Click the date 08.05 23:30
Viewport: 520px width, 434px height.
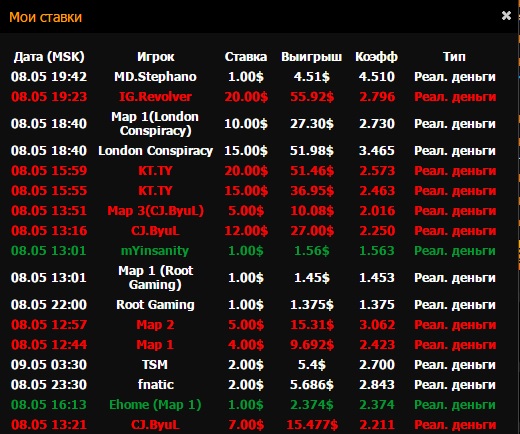pyautogui.click(x=49, y=385)
